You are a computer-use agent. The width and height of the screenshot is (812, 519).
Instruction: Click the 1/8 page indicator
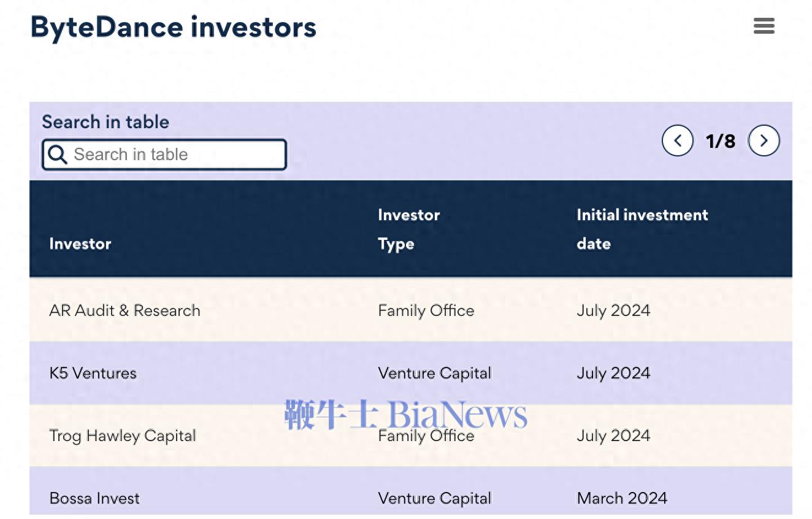pyautogui.click(x=721, y=141)
